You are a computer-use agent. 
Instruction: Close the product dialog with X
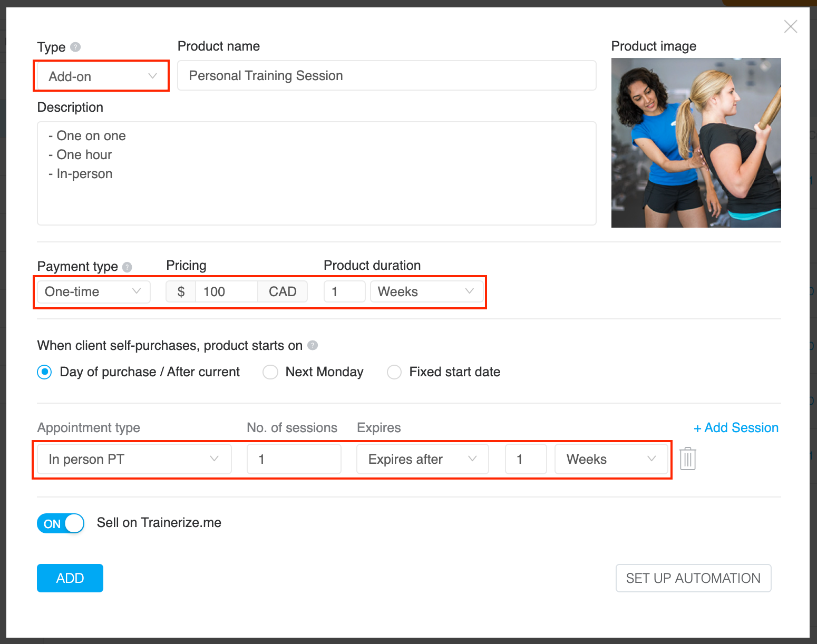click(x=790, y=26)
